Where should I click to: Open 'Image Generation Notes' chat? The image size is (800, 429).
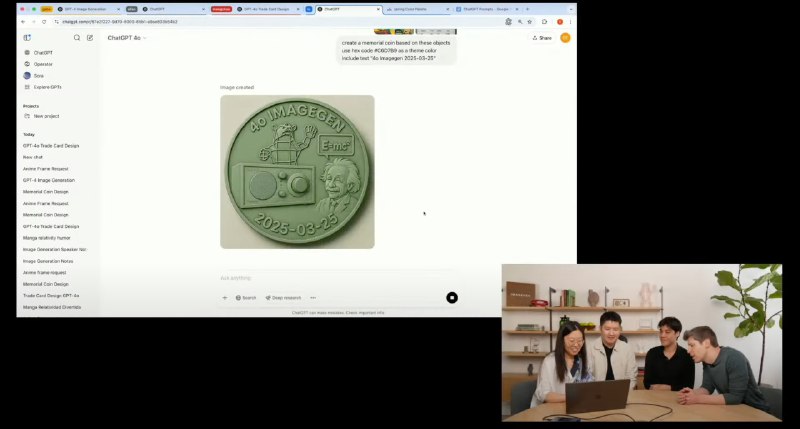(48, 261)
